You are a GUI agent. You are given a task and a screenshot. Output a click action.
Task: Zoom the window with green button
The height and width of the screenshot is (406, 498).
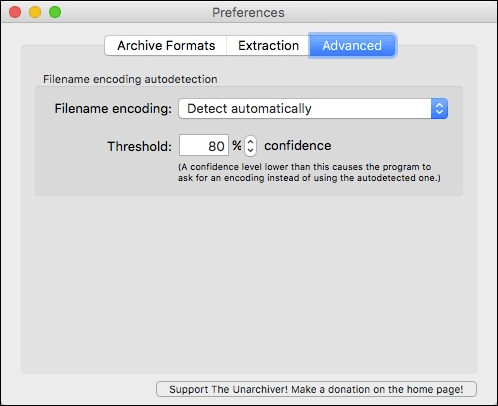coord(55,12)
